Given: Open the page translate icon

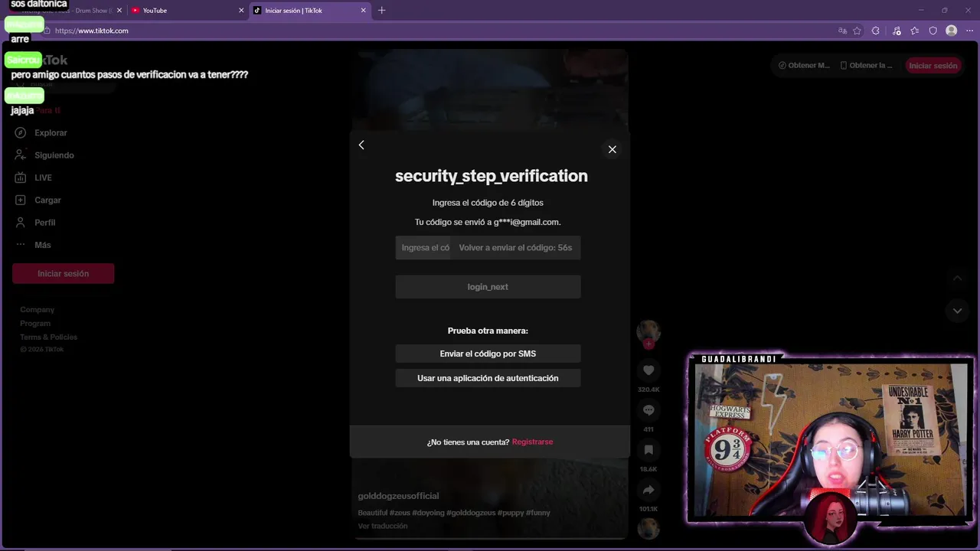Looking at the screenshot, I should coord(842,31).
